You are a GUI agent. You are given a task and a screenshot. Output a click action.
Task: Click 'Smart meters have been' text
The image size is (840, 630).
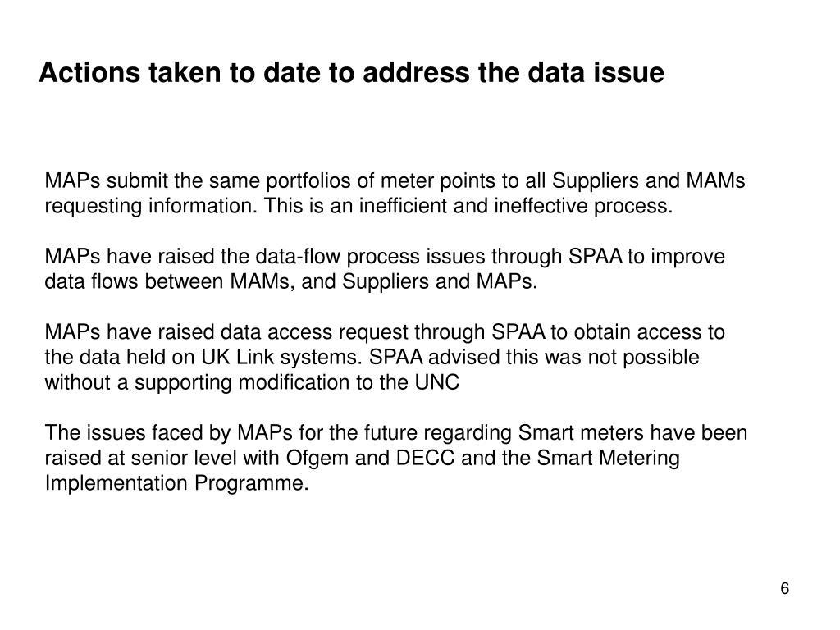(x=632, y=432)
